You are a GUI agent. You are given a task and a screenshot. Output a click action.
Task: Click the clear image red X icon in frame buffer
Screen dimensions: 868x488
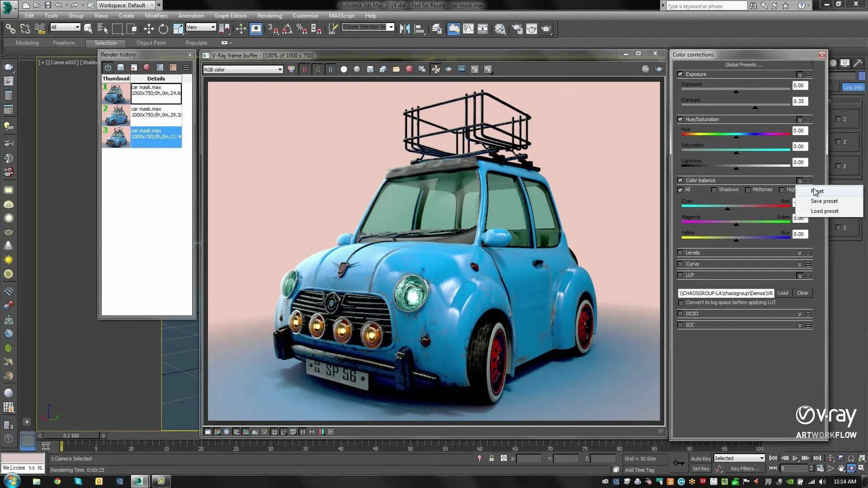coord(409,70)
